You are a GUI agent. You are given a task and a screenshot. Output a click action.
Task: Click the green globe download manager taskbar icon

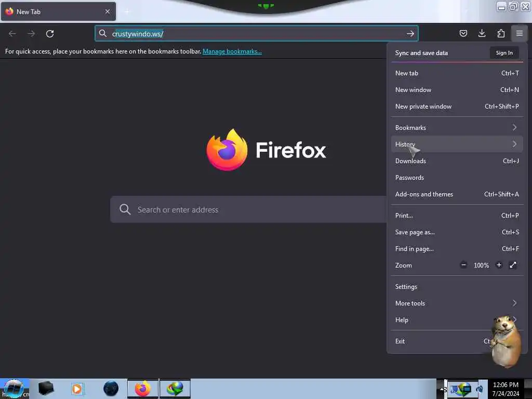coord(175,389)
